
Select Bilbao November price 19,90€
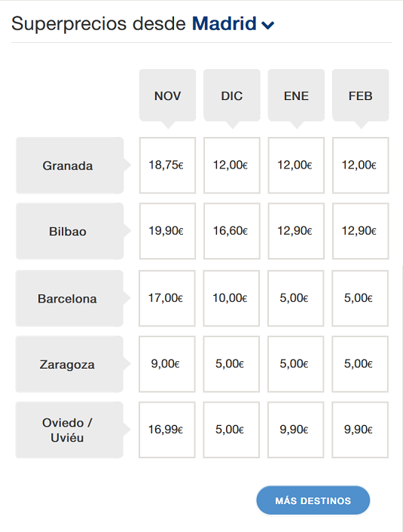[x=167, y=231]
